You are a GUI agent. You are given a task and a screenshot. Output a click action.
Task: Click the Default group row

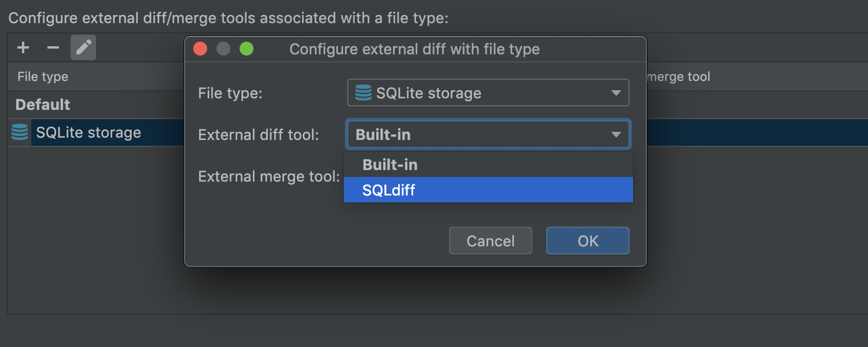[43, 105]
